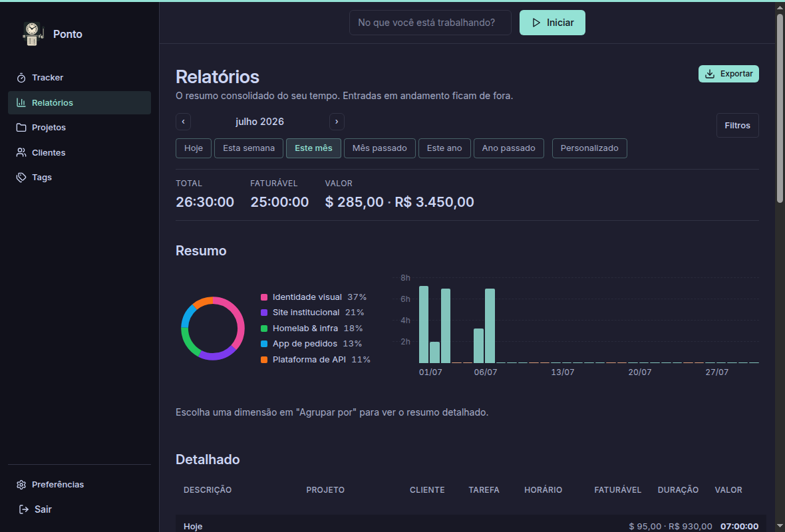Click the Sair logout arrow icon
Viewport: 785px width, 532px height.
(x=23, y=509)
